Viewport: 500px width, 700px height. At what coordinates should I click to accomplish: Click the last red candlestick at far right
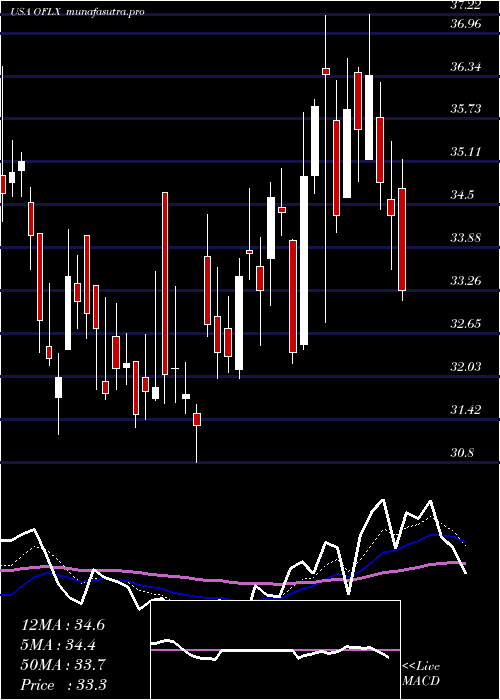coord(402,239)
